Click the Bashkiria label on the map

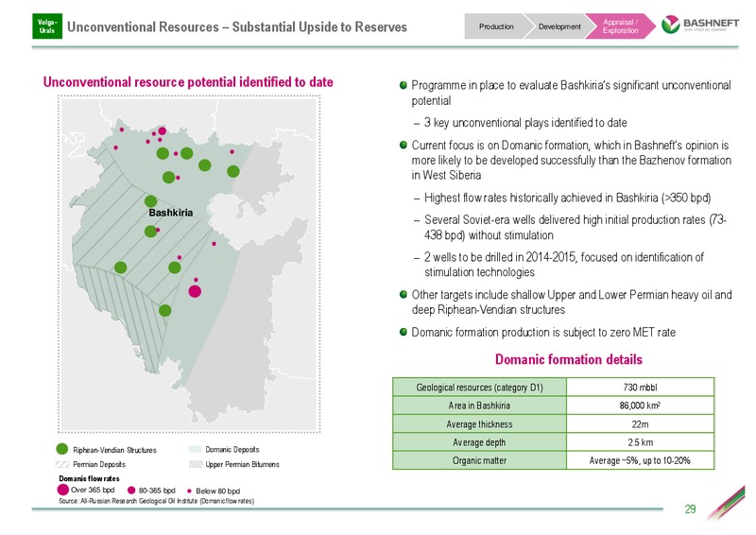tap(171, 213)
